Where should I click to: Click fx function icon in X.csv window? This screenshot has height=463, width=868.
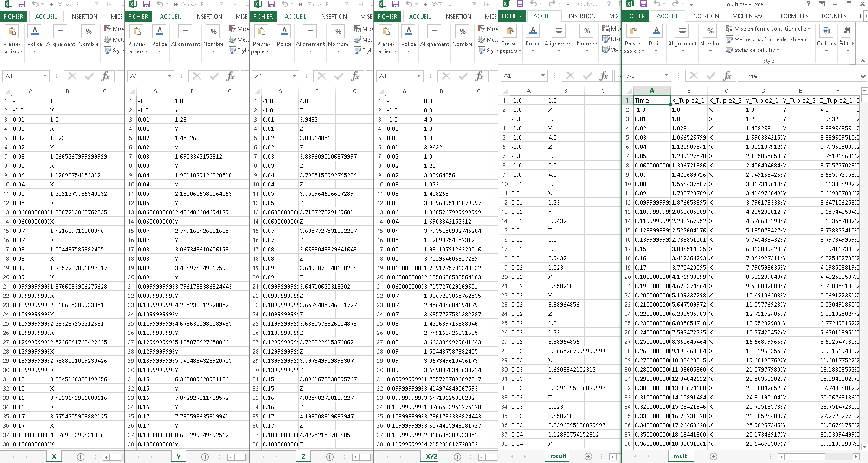click(x=106, y=76)
